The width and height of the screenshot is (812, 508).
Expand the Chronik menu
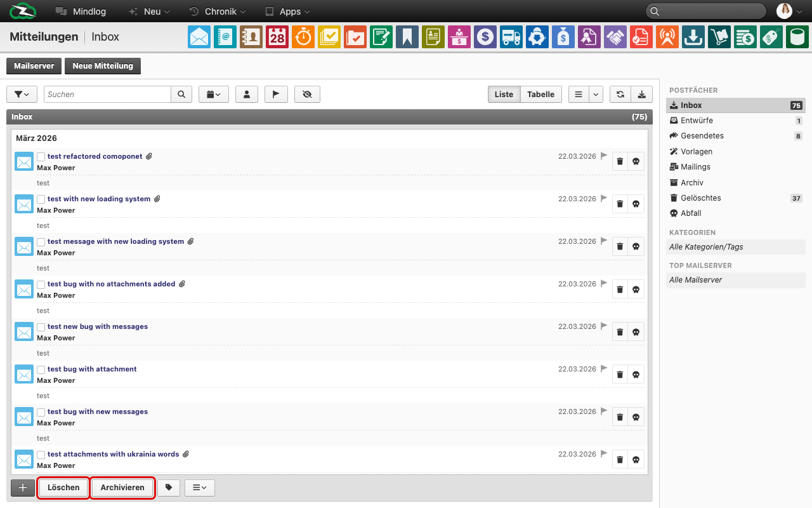[218, 11]
